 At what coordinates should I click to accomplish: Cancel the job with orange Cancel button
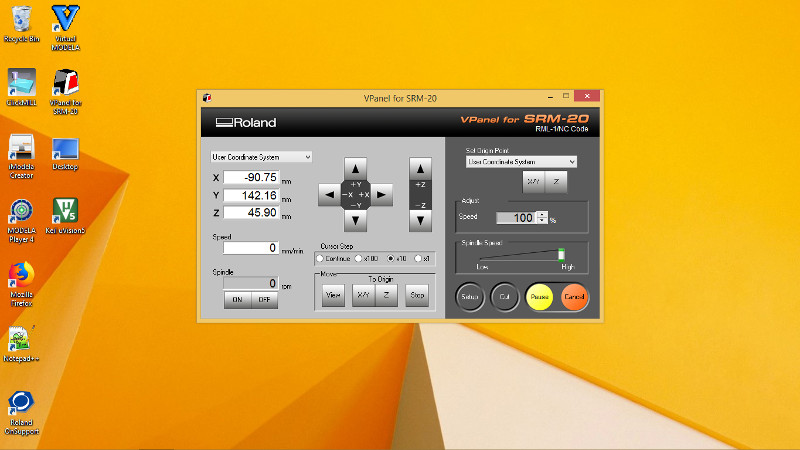[574, 297]
